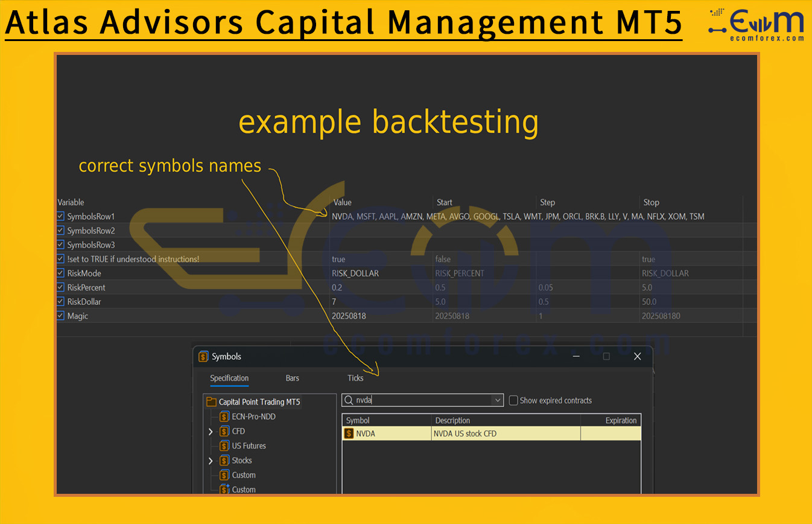
Task: Click the CFD group icon
Action: tap(224, 431)
